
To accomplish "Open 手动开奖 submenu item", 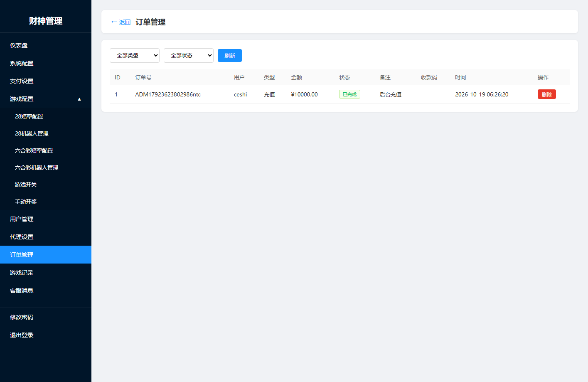I will coord(46,202).
